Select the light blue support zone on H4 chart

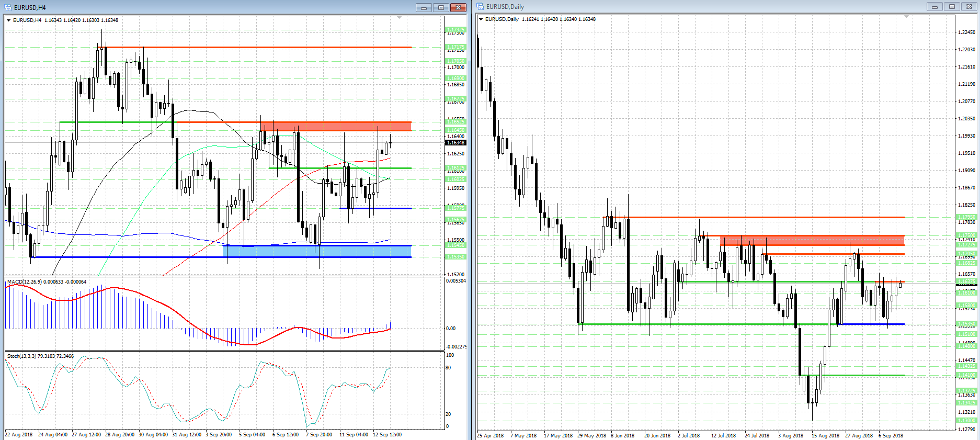click(x=317, y=251)
